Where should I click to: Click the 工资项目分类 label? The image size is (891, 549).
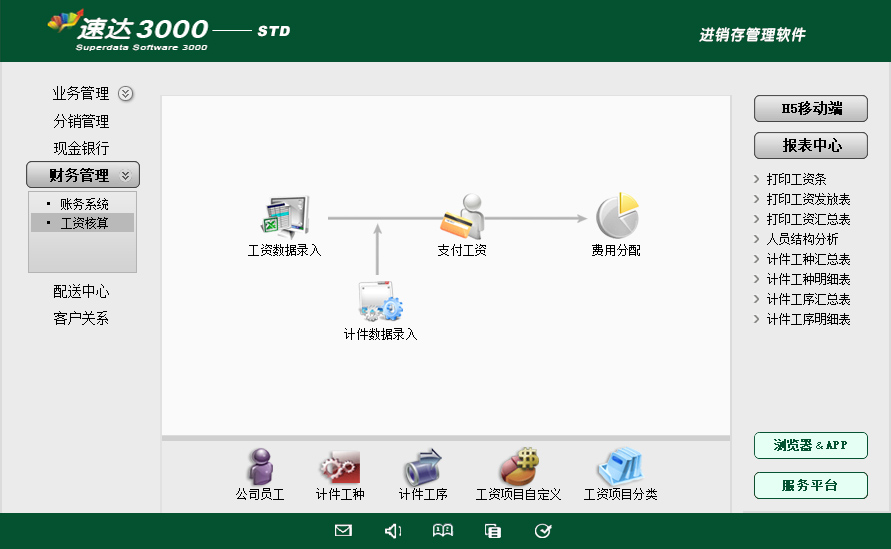click(621, 494)
